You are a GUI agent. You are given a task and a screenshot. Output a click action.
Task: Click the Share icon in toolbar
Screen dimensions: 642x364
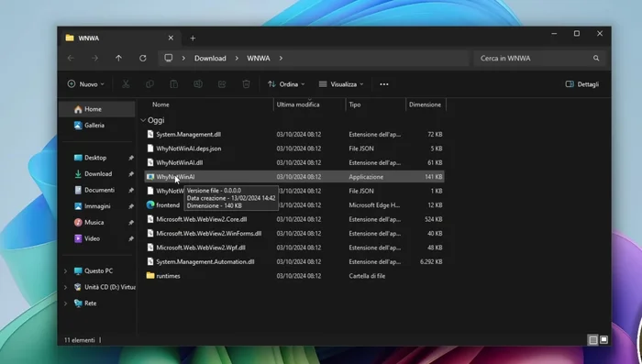[x=222, y=84]
